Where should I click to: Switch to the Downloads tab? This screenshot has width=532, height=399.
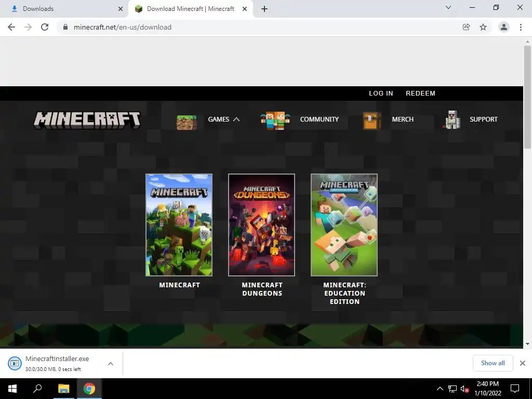point(64,9)
